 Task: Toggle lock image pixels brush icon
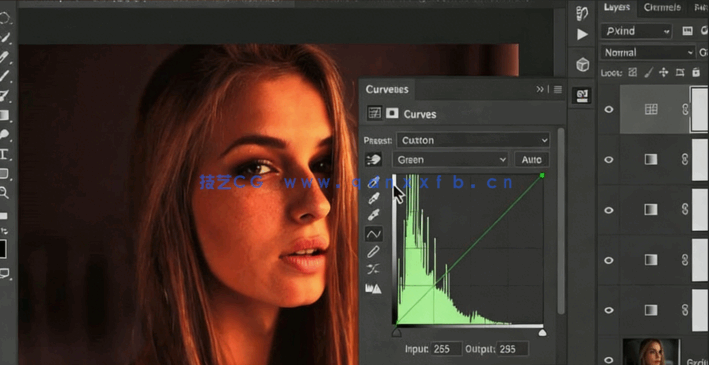648,72
